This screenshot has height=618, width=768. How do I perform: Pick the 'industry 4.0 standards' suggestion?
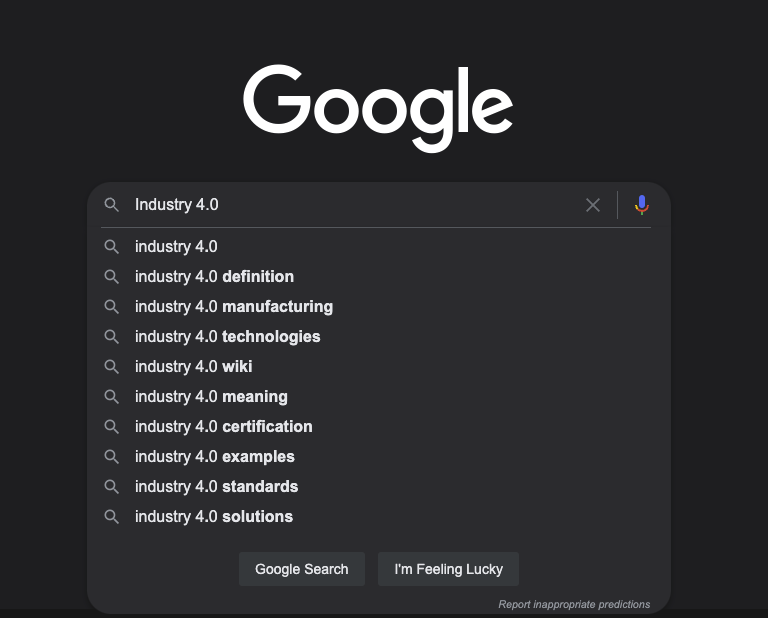coord(378,486)
